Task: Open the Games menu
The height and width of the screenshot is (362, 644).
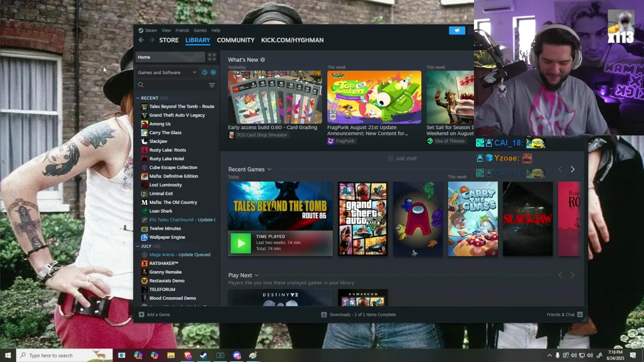Action: pyautogui.click(x=200, y=31)
